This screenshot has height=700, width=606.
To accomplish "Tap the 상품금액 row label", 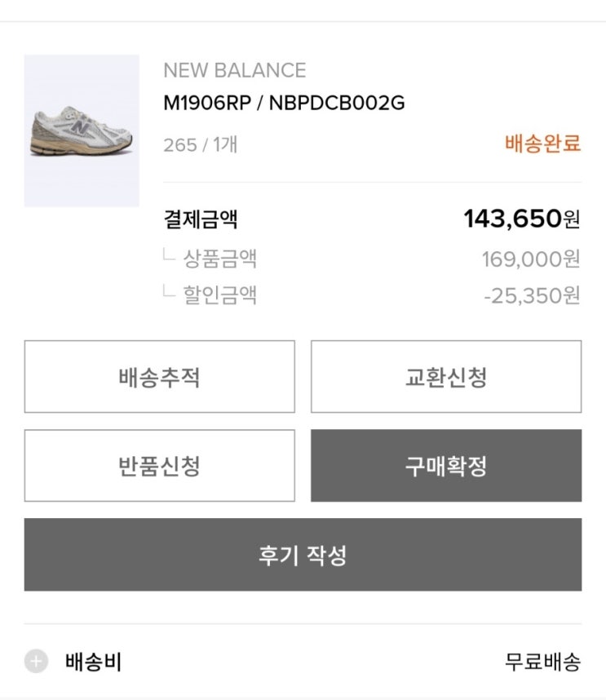I will pyautogui.click(x=219, y=259).
